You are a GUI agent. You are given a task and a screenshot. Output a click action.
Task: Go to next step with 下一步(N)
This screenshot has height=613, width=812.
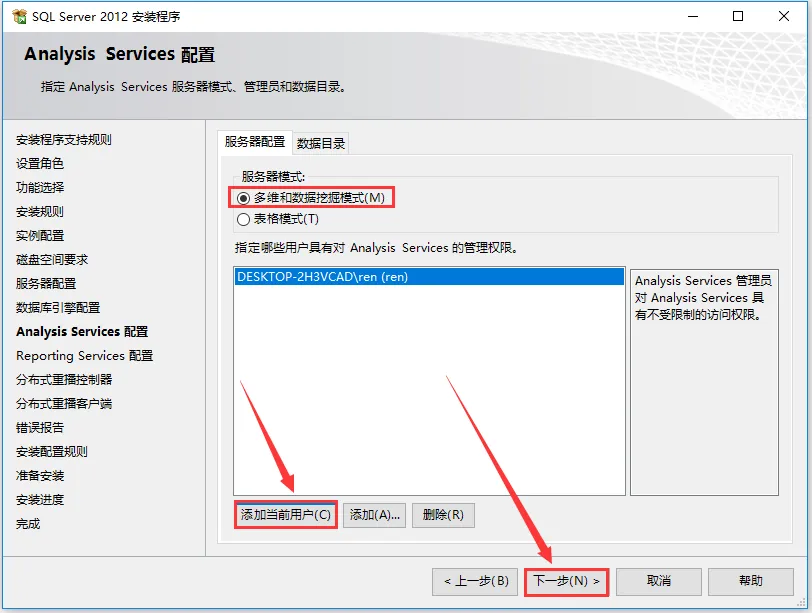click(x=566, y=581)
